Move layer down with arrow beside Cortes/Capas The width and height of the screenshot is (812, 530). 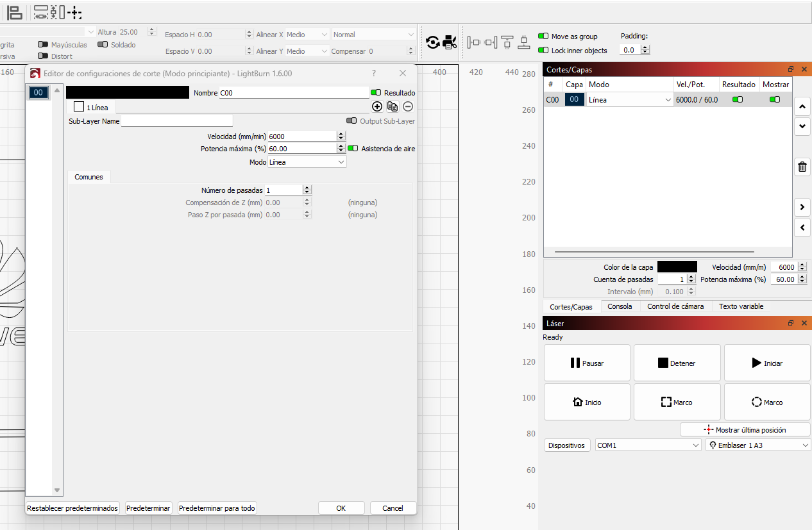tap(802, 126)
